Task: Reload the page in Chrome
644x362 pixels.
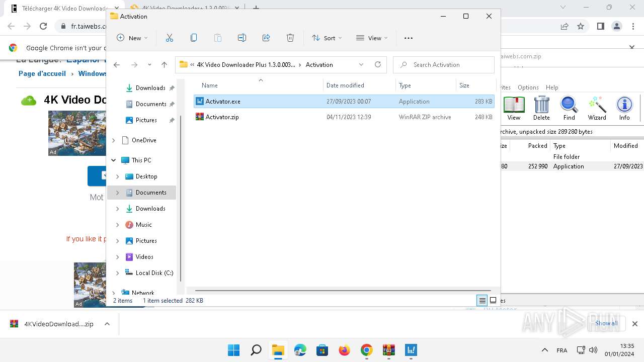Action: click(x=43, y=26)
